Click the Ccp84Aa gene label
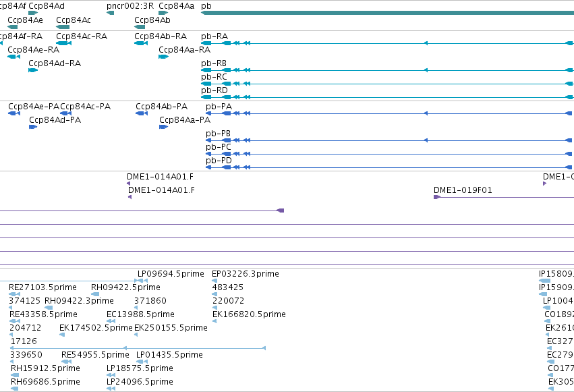Image resolution: width=574 pixels, height=392 pixels. click(177, 6)
